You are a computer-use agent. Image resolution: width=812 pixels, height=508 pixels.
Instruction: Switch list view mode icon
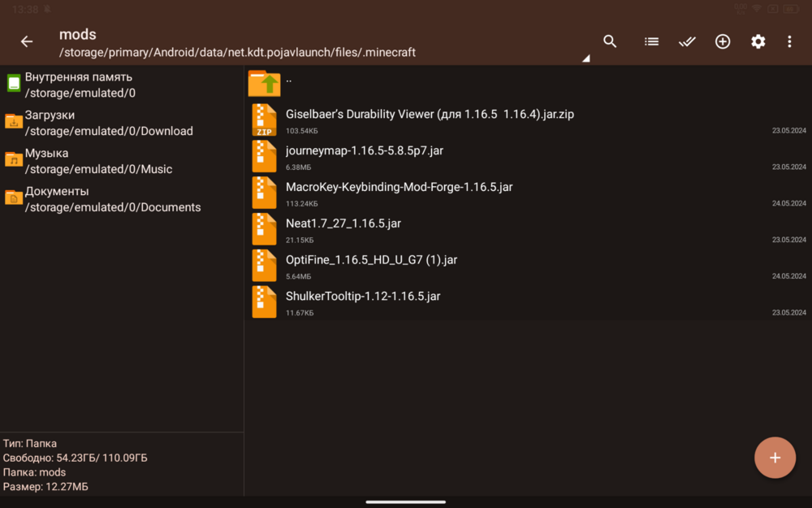tap(651, 41)
